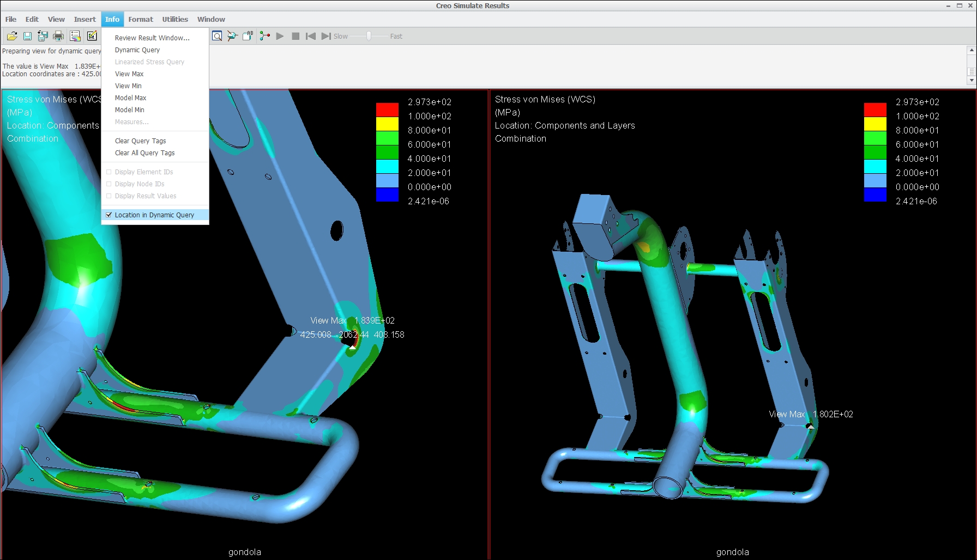
Task: Open the Insert menu
Action: [85, 19]
